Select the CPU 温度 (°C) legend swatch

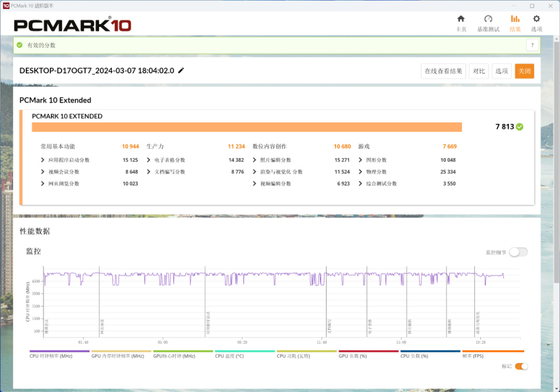(245, 352)
